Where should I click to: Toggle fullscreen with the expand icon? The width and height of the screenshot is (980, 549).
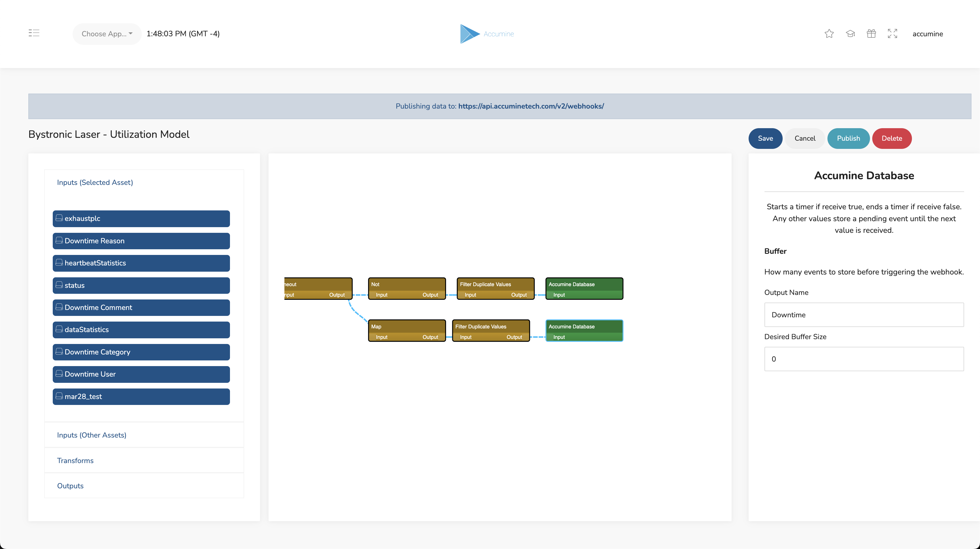[892, 34]
